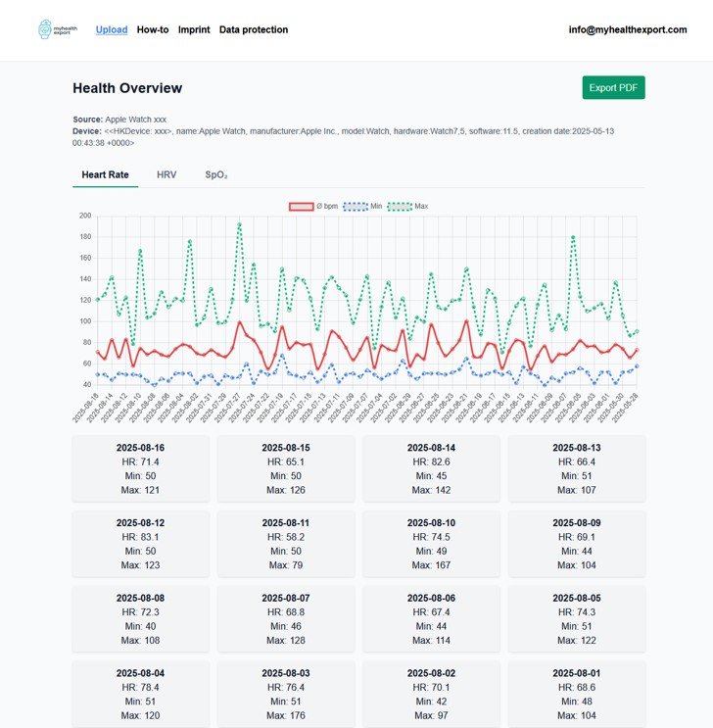This screenshot has width=713, height=728.
Task: Click the green Max legend swatch
Action: point(400,207)
